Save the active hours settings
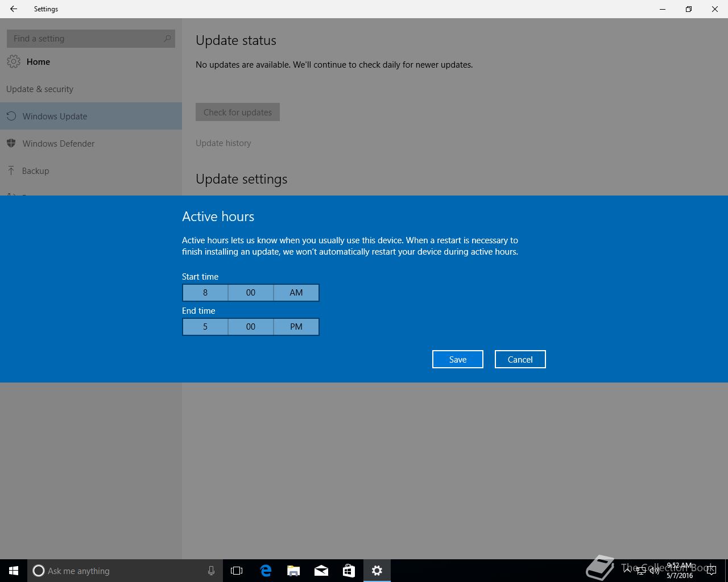Viewport: 728px width, 582px height. [458, 359]
